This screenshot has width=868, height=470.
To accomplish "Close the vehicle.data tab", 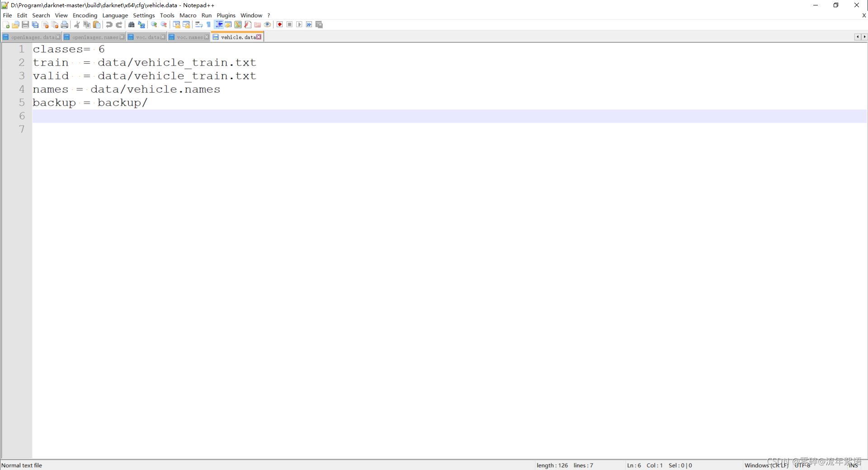I will (259, 37).
